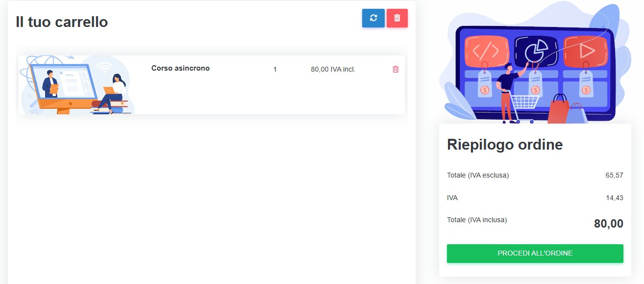
Task: Click the 65,57 subtotal amount
Action: coord(614,175)
